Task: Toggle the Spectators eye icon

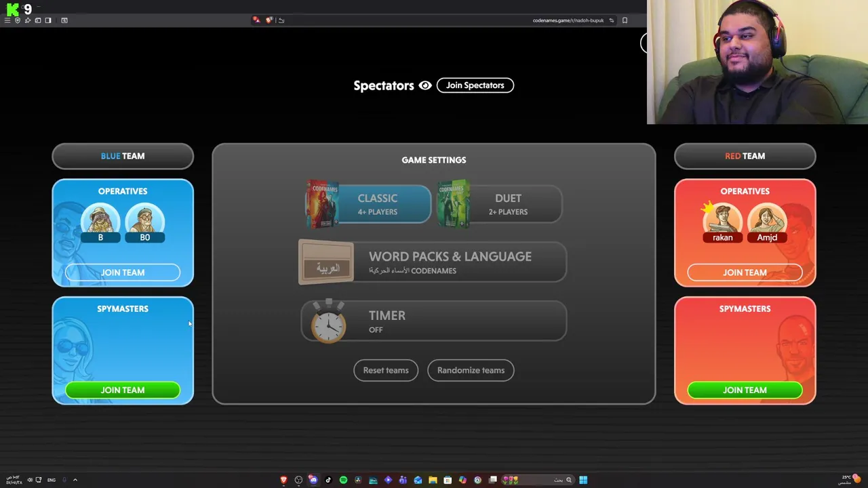Action: (425, 85)
